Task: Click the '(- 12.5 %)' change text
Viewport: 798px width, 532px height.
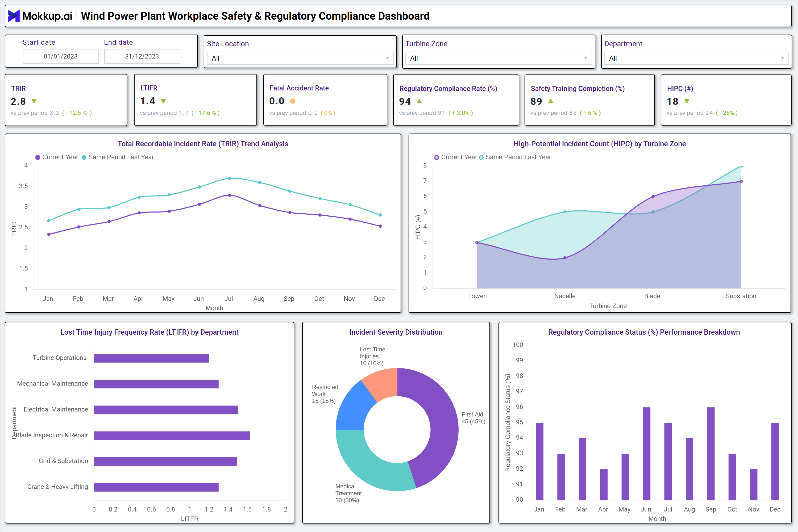Action: tap(77, 113)
